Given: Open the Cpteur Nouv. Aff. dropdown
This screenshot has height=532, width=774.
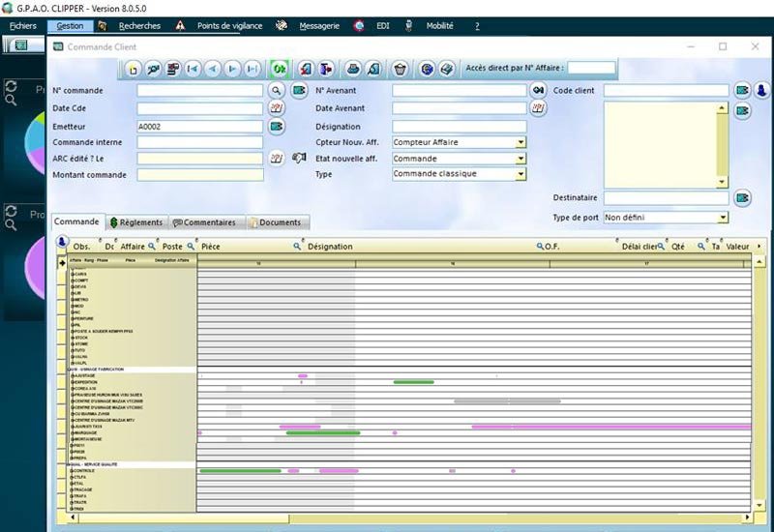Looking at the screenshot, I should pyautogui.click(x=521, y=142).
